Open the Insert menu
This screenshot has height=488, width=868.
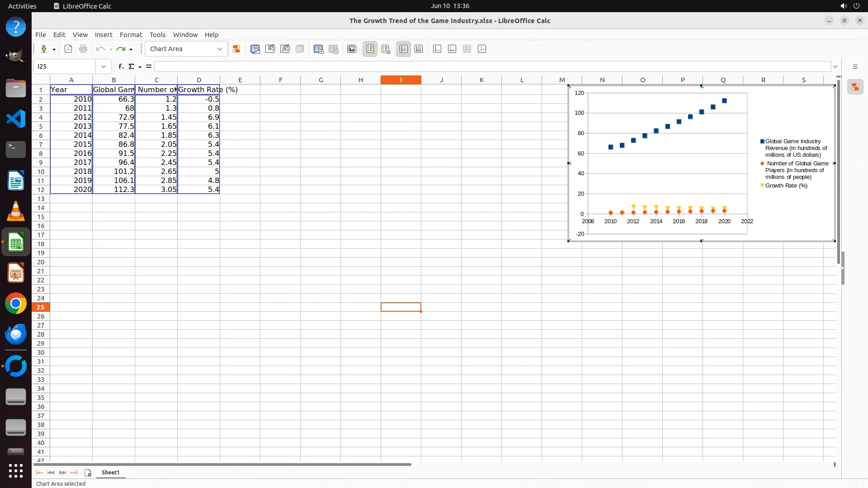click(103, 35)
